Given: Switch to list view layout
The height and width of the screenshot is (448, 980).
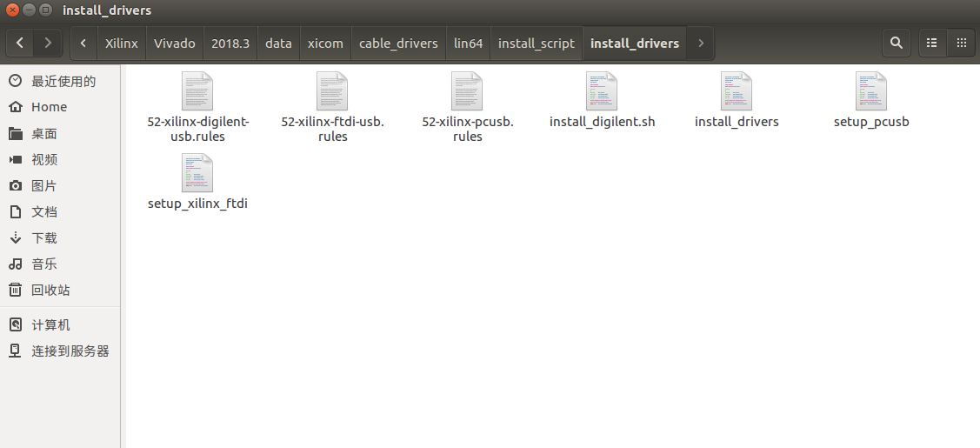Looking at the screenshot, I should point(932,43).
